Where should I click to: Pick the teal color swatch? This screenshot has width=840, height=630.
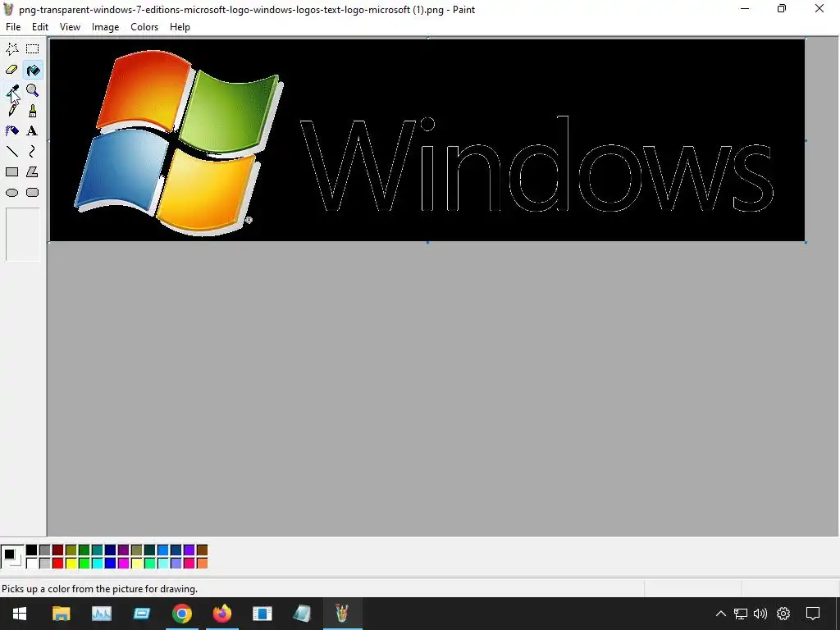tap(97, 550)
